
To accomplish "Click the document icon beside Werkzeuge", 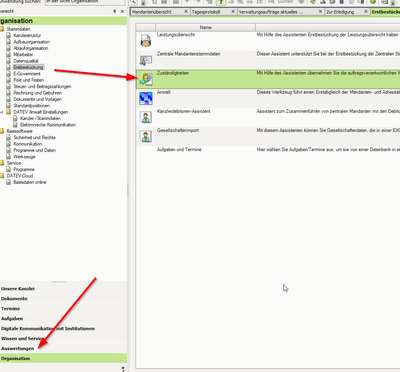I will (x=9, y=157).
